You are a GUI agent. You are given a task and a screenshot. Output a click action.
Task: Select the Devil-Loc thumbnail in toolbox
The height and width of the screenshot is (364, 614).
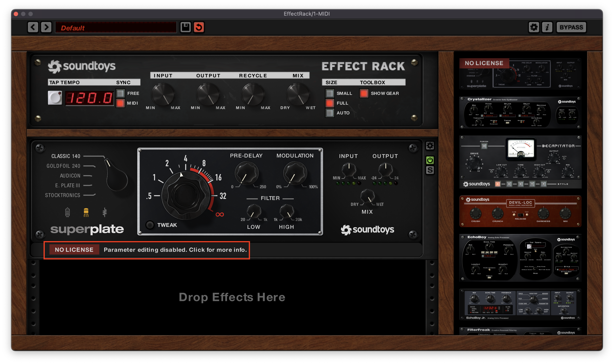pos(520,211)
